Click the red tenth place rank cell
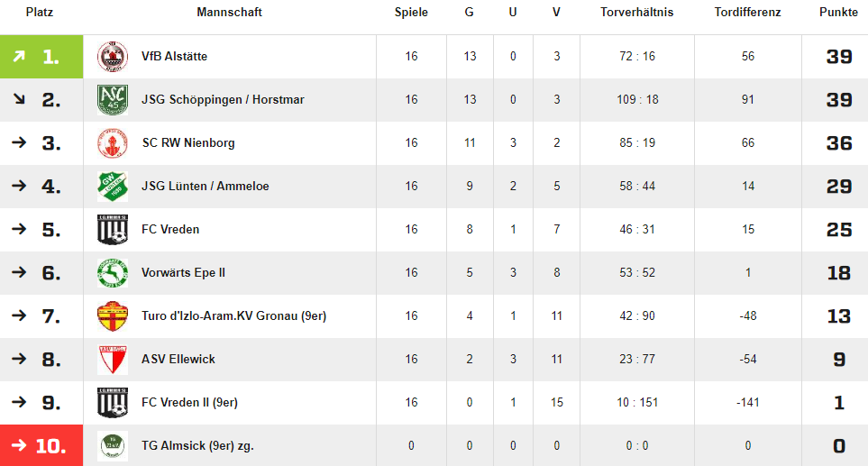This screenshot has width=868, height=466. (41, 445)
